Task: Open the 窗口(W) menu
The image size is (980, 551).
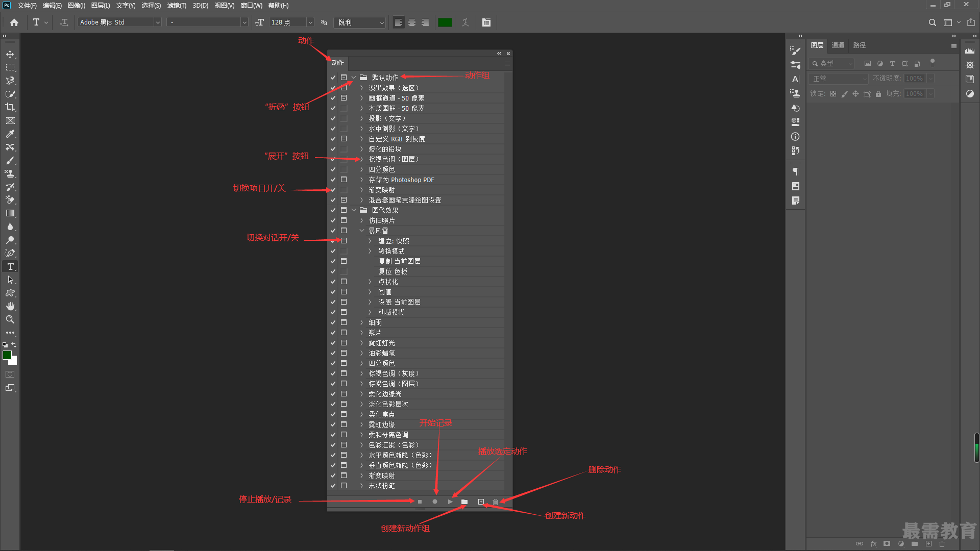Action: click(x=252, y=6)
